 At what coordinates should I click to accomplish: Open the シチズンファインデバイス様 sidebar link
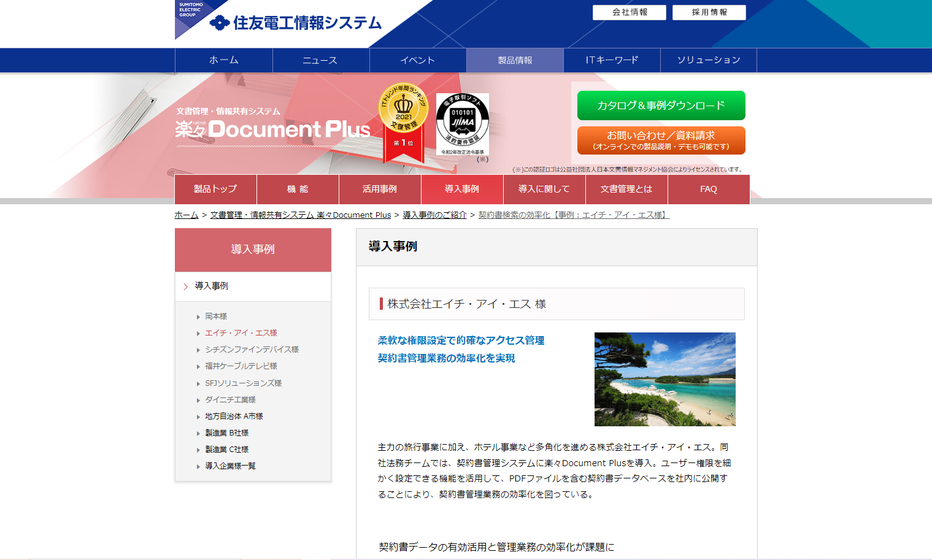(x=252, y=350)
